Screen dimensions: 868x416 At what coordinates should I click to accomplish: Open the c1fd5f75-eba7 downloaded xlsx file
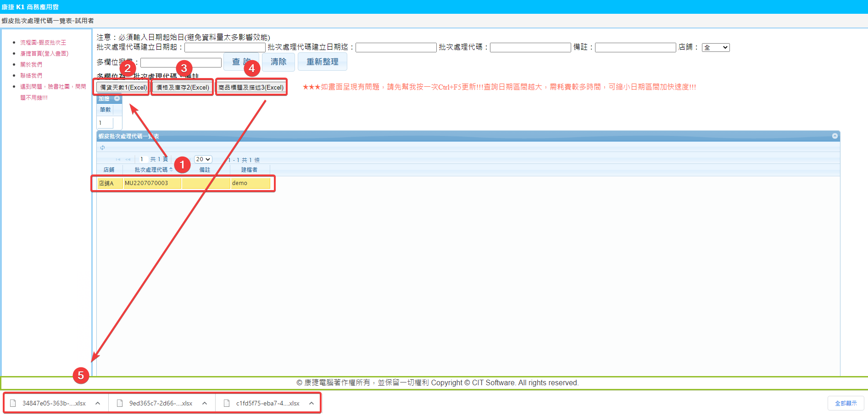point(267,403)
